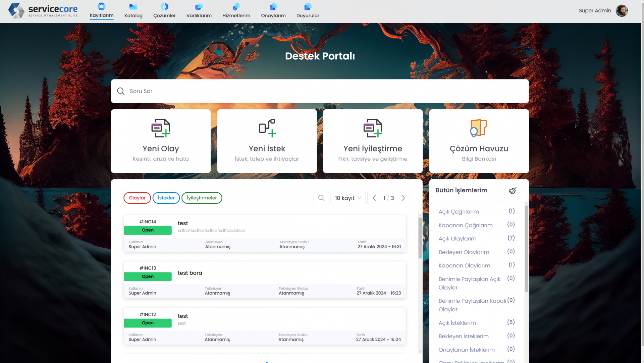The image size is (644, 363).
Task: Click the ServiceCore logo
Action: point(43,11)
